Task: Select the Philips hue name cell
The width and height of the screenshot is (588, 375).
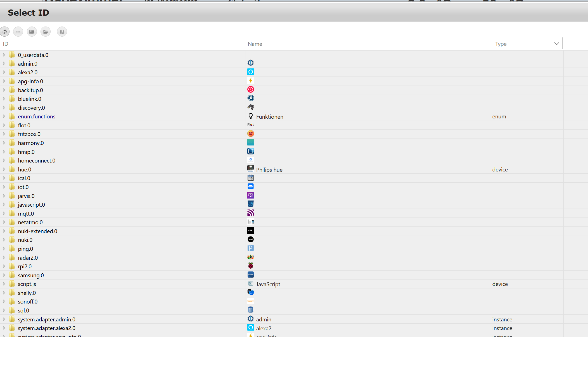Action: (269, 170)
